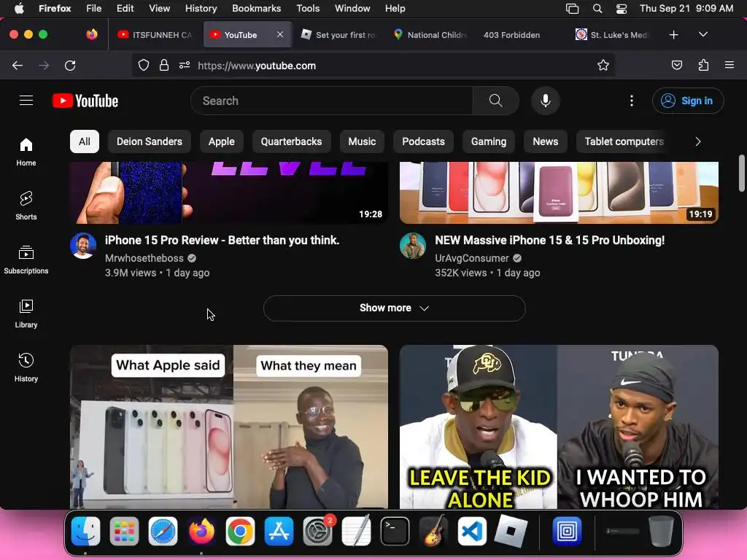Launch Visual Studio Code from dock

pos(472,531)
